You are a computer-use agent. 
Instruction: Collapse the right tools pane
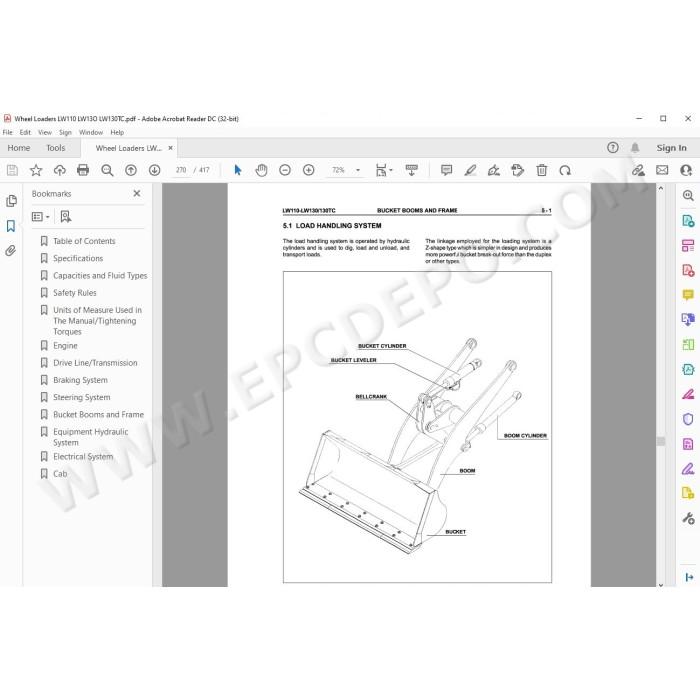coord(689,577)
